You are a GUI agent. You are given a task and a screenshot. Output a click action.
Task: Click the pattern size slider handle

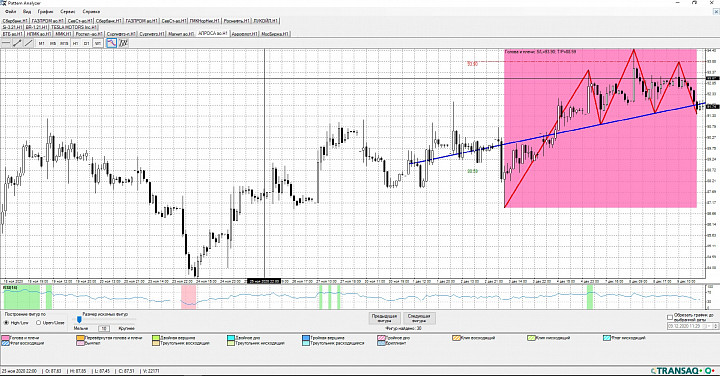pos(79,320)
